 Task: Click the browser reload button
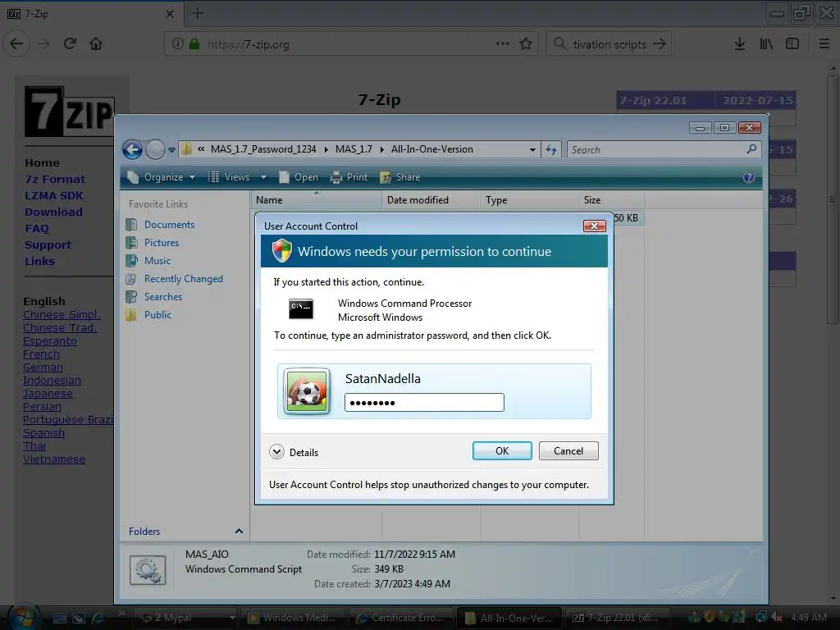point(71,44)
